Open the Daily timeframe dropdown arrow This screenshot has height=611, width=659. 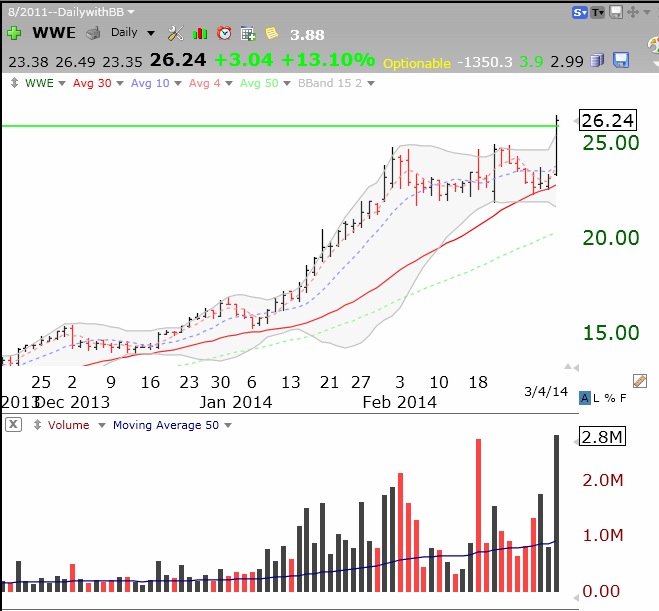(151, 33)
